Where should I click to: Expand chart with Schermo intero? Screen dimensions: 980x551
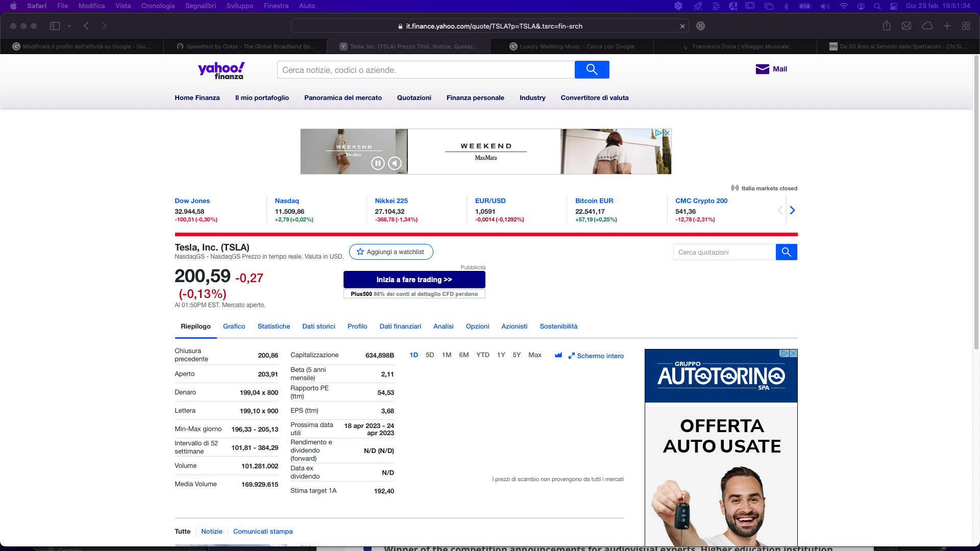(x=596, y=356)
